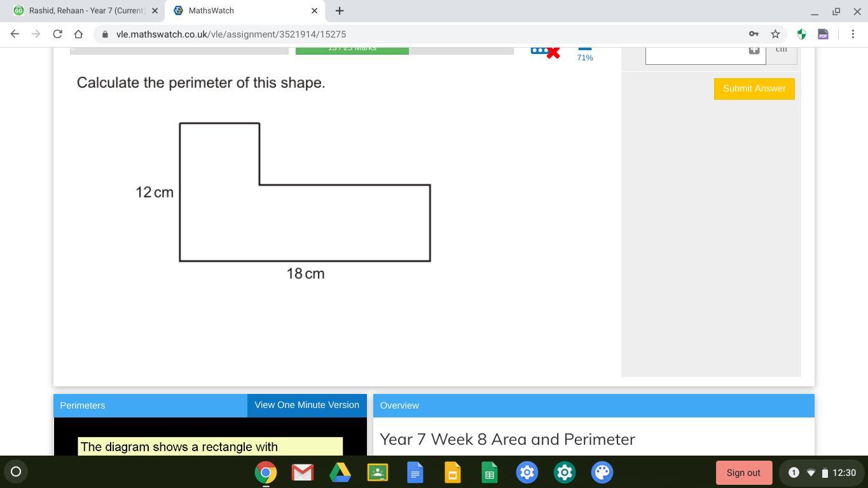The height and width of the screenshot is (488, 868).
Task: Close the Rashid, Rehaan Year 7 tab
Action: tap(155, 11)
